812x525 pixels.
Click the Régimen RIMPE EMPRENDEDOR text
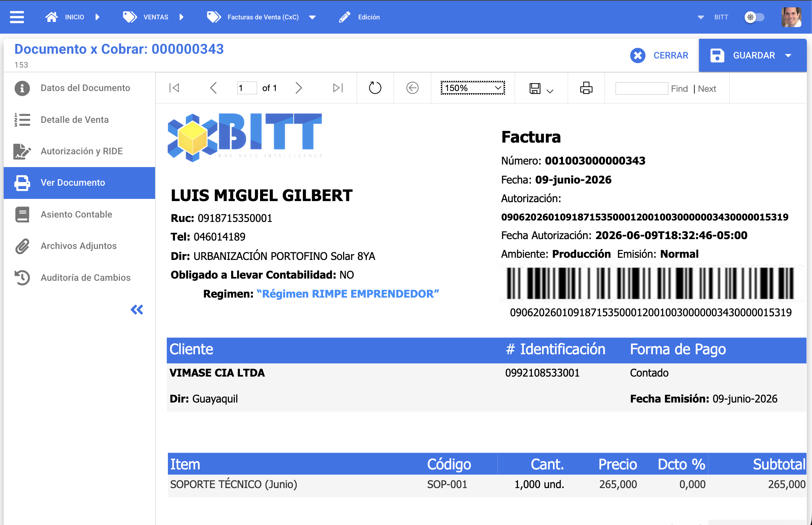click(348, 294)
